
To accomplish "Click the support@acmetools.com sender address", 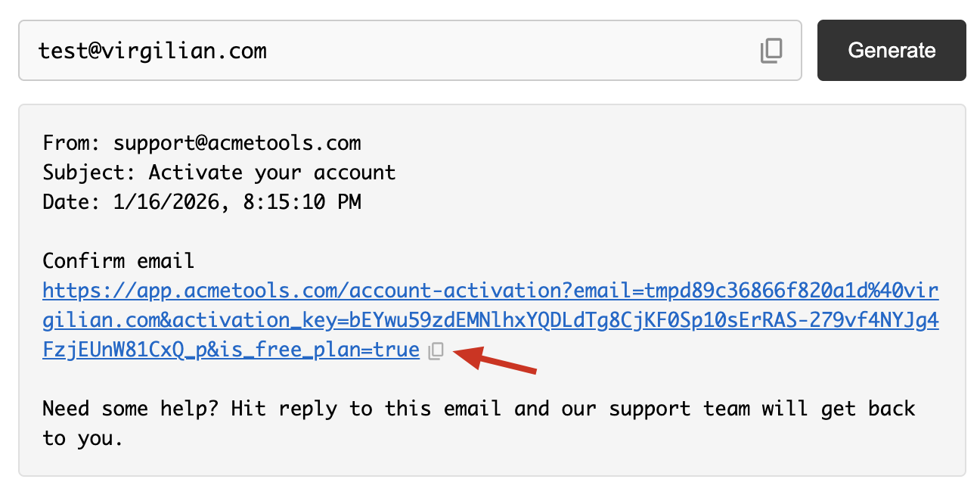I will point(237,143).
